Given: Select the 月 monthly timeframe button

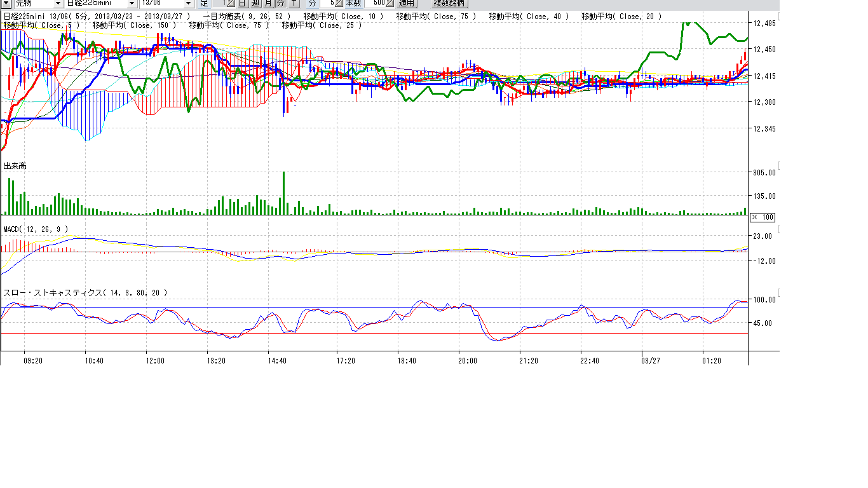Looking at the screenshot, I should coord(268,3).
